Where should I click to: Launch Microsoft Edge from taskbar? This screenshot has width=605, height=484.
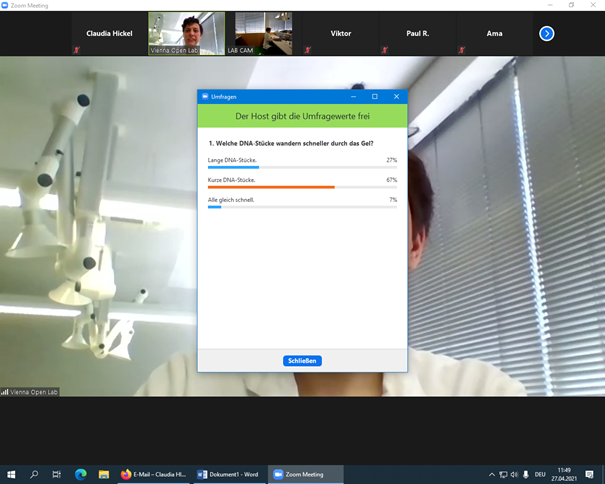click(81, 474)
